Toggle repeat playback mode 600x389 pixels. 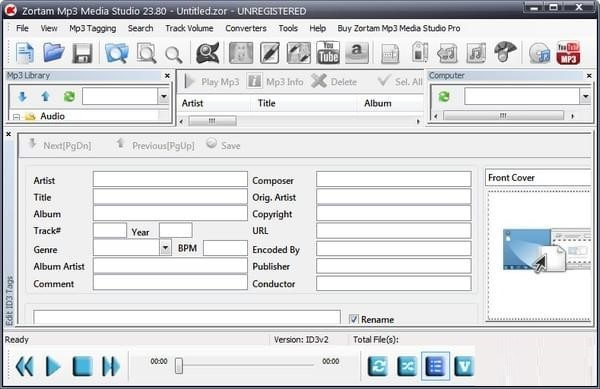378,366
